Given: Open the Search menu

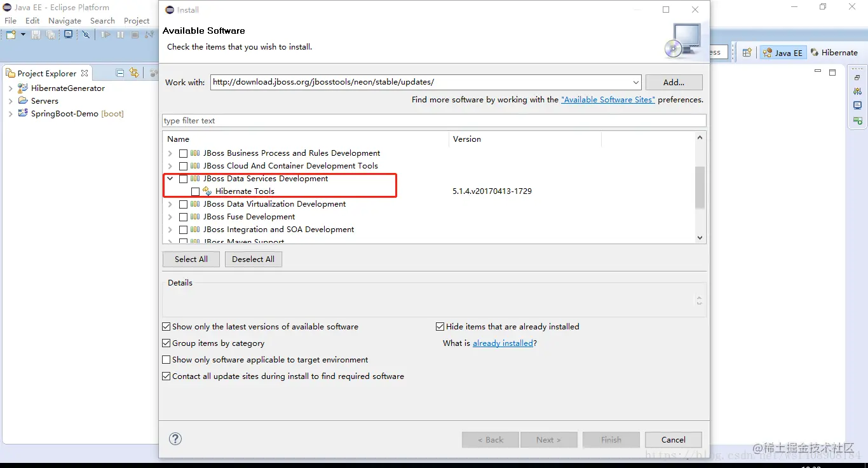Looking at the screenshot, I should [x=102, y=20].
